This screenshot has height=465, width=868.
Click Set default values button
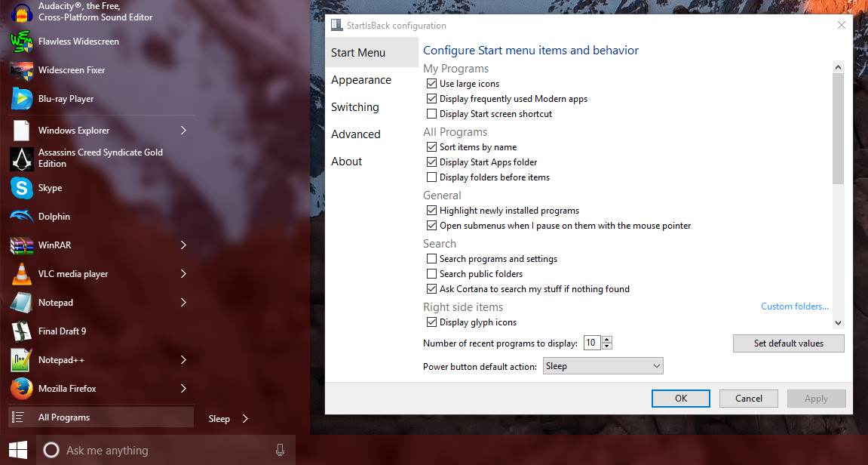[x=788, y=343]
